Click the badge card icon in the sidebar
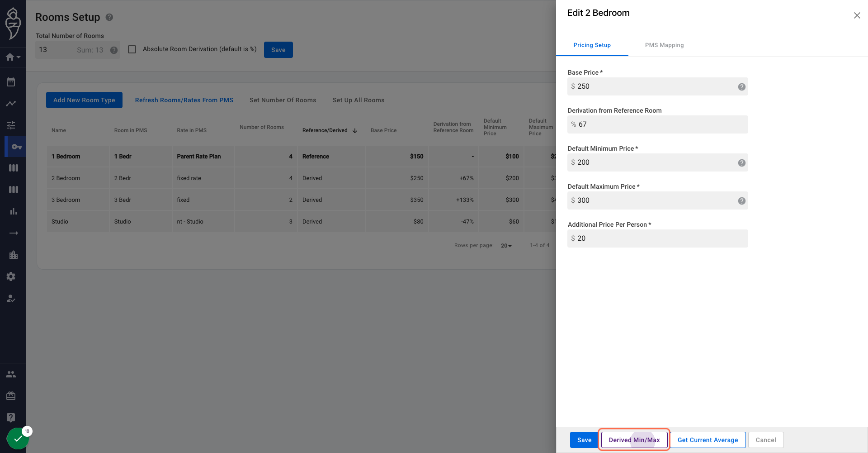The height and width of the screenshot is (453, 868). pos(11,396)
